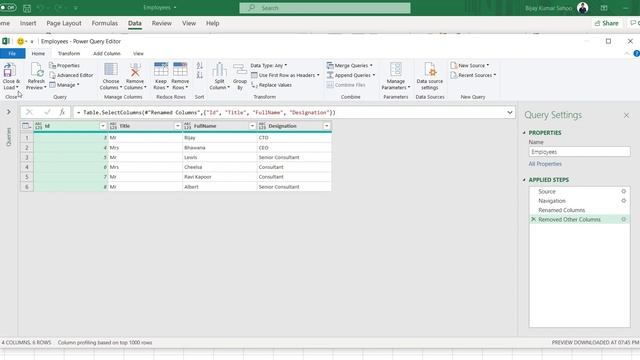Click the Excel search box
The height and width of the screenshot is (360, 640).
pyautogui.click(x=325, y=8)
